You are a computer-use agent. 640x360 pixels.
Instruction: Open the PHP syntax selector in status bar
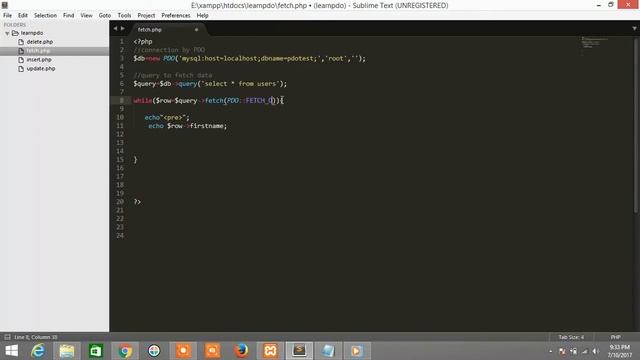(x=616, y=337)
